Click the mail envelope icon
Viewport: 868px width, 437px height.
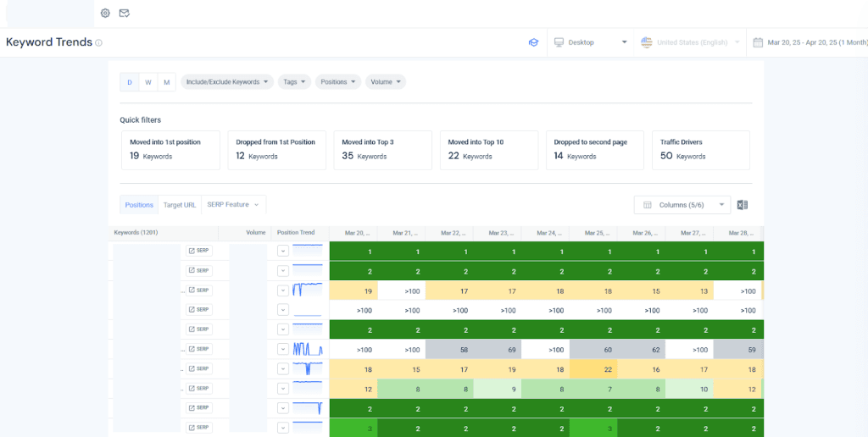click(x=124, y=14)
